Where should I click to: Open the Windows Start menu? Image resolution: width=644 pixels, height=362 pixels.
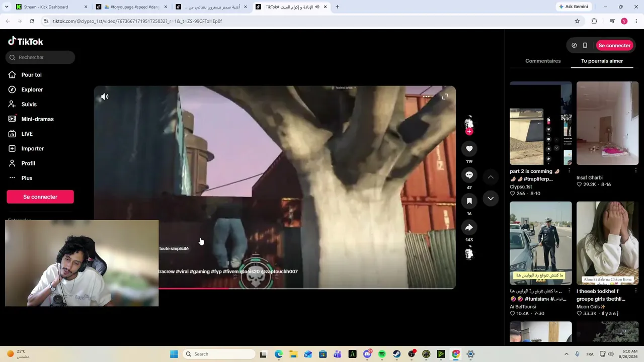[174, 354]
